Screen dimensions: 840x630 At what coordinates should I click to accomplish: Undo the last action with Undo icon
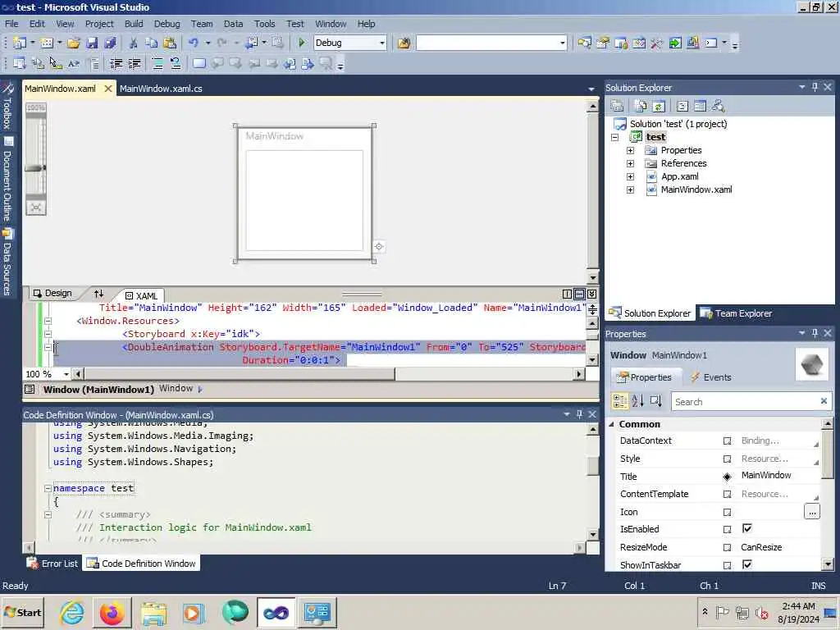click(x=194, y=43)
